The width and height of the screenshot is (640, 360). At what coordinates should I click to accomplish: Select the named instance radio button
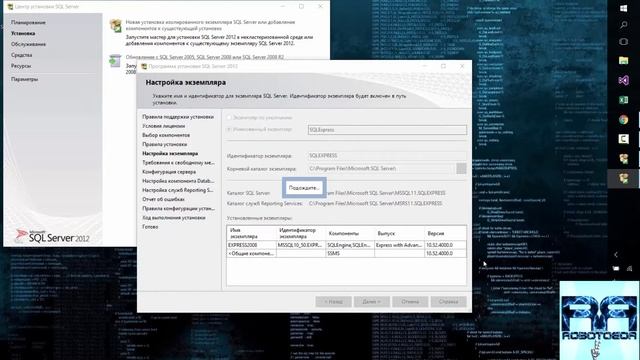(229, 129)
